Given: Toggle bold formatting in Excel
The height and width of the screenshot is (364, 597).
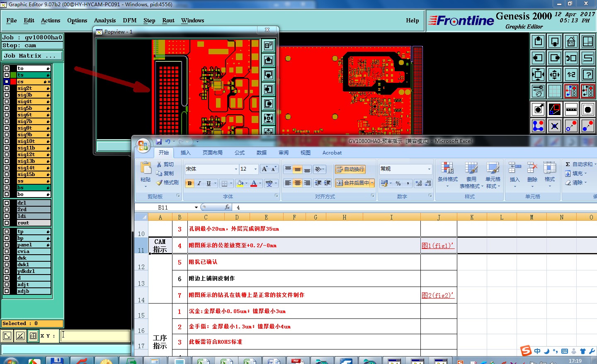Looking at the screenshot, I should (x=189, y=183).
